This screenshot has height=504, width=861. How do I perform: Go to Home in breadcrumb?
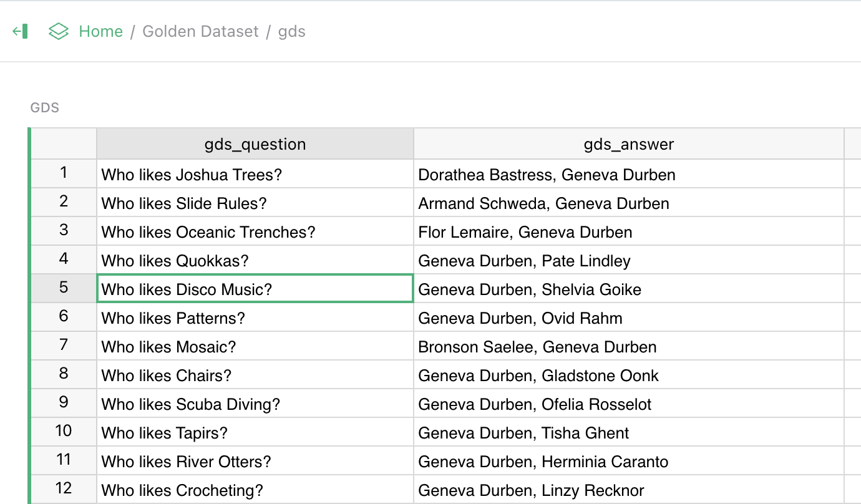[100, 31]
